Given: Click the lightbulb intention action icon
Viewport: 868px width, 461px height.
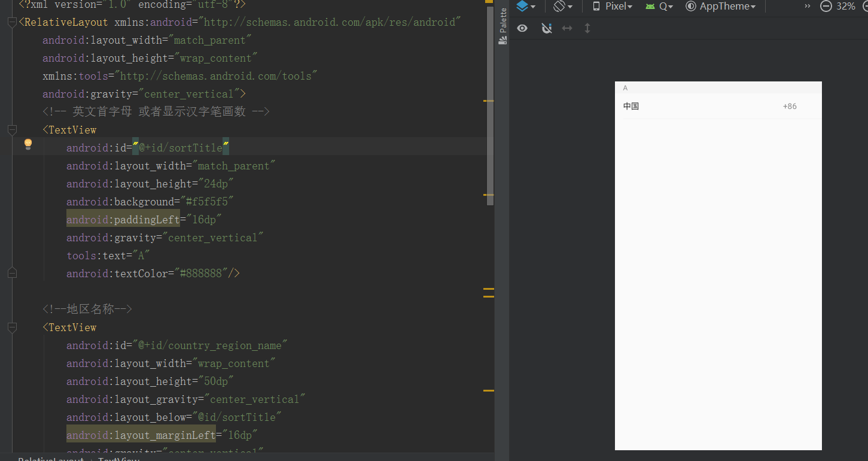Looking at the screenshot, I should pyautogui.click(x=28, y=144).
